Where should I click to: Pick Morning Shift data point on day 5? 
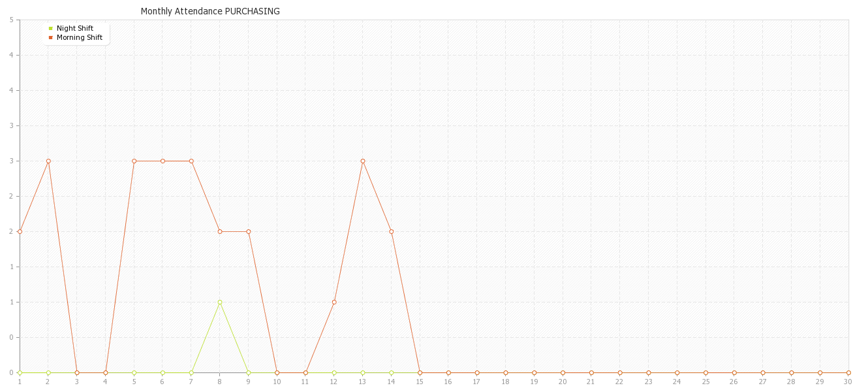134,161
